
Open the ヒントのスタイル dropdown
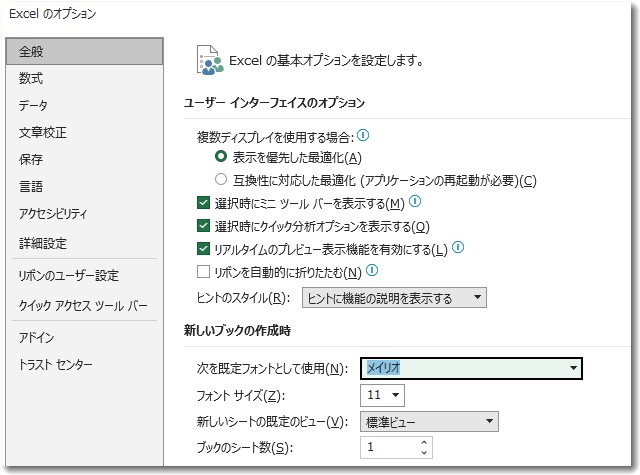coord(394,297)
